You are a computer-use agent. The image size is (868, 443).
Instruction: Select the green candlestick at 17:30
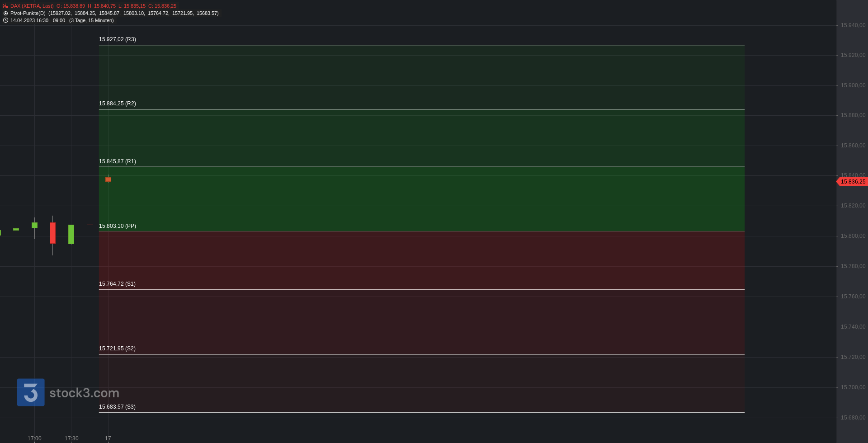point(71,235)
